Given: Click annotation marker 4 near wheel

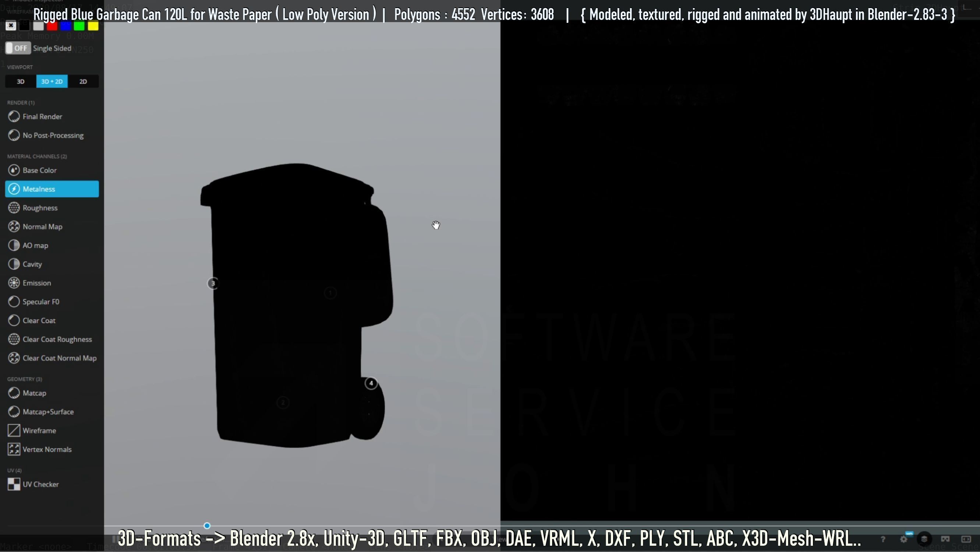Looking at the screenshot, I should pos(371,383).
